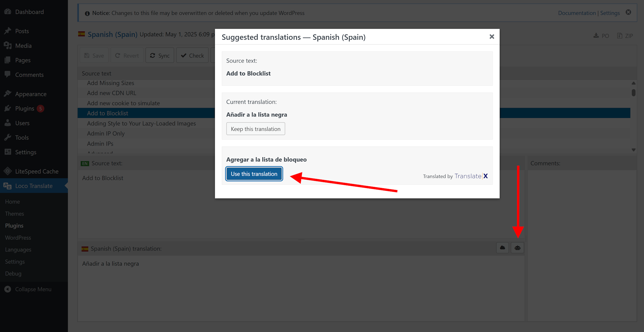Click Use this translation button
Image resolution: width=644 pixels, height=332 pixels.
pyautogui.click(x=254, y=174)
